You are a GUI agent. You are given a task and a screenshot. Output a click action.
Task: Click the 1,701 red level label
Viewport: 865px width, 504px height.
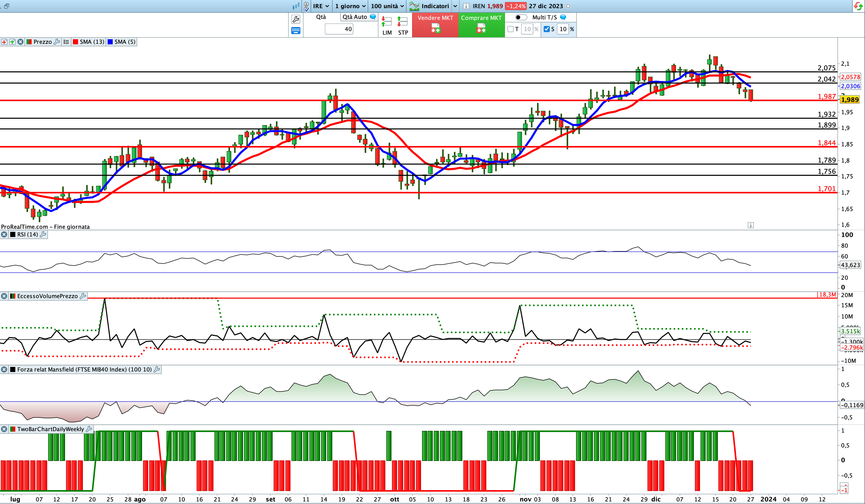(x=826, y=189)
